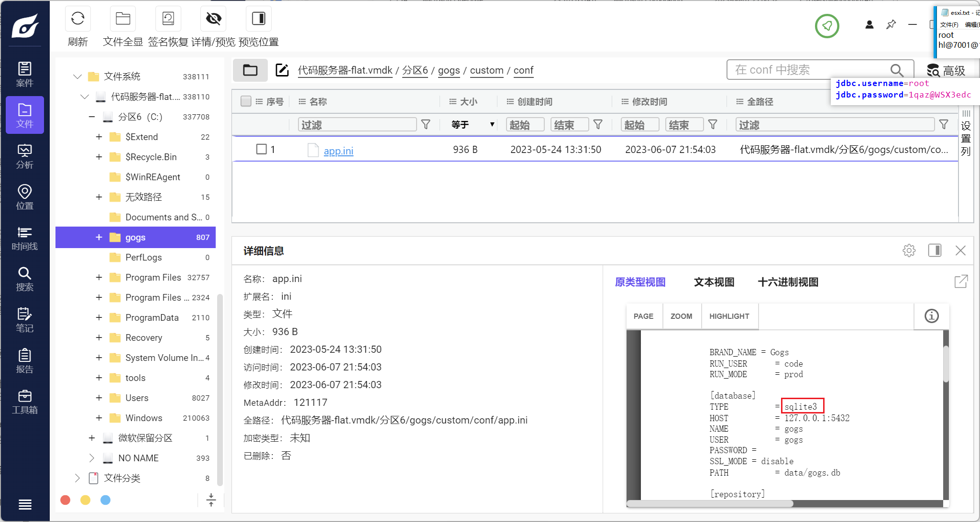Click the 全路径 filter funnel icon
Image resolution: width=980 pixels, height=522 pixels.
click(944, 125)
